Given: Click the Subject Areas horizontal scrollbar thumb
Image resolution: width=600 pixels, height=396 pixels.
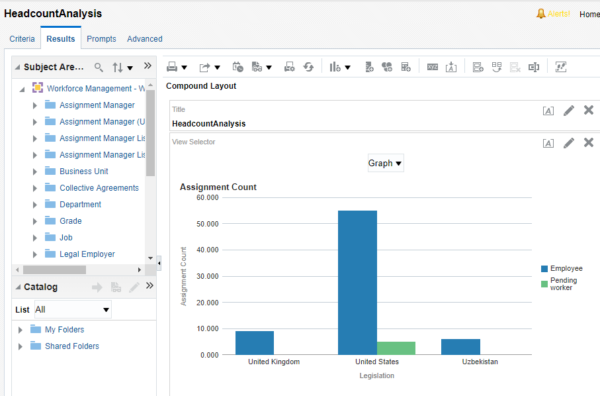Looking at the screenshot, I should pyautogui.click(x=54, y=270).
